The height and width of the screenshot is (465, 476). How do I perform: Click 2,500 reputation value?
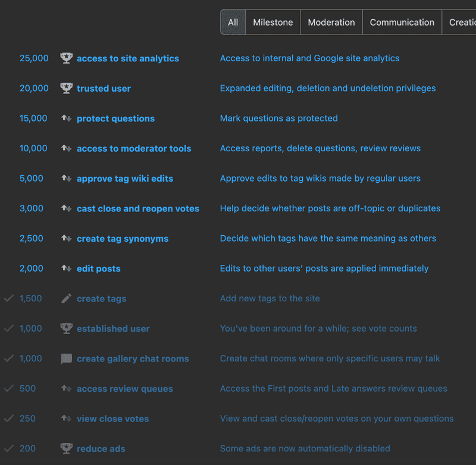click(x=32, y=238)
